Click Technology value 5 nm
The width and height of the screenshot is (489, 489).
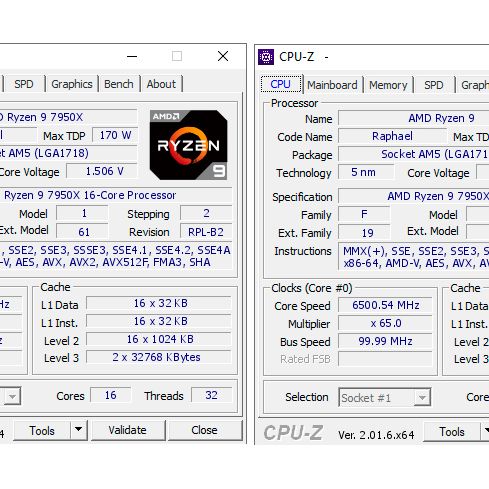[366, 172]
